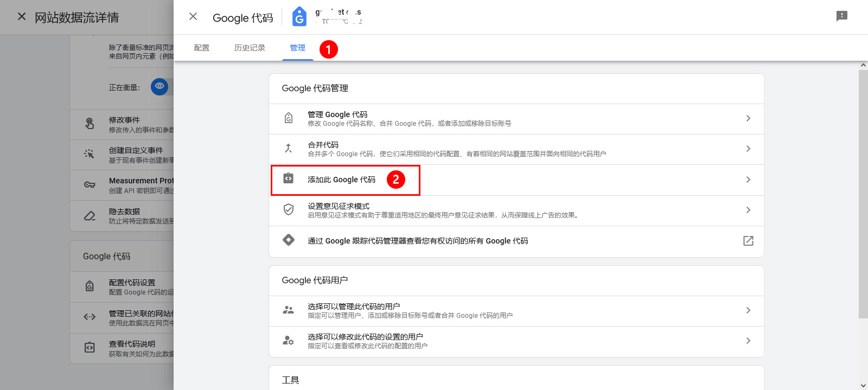The width and height of the screenshot is (868, 390).
Task: Click the Measurement Protocol key icon
Action: [x=90, y=185]
